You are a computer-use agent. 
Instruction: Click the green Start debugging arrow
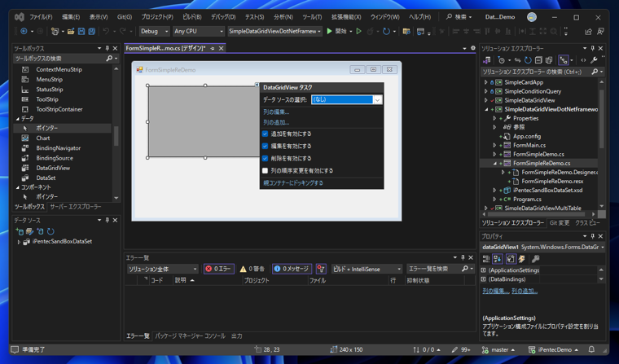click(x=329, y=31)
